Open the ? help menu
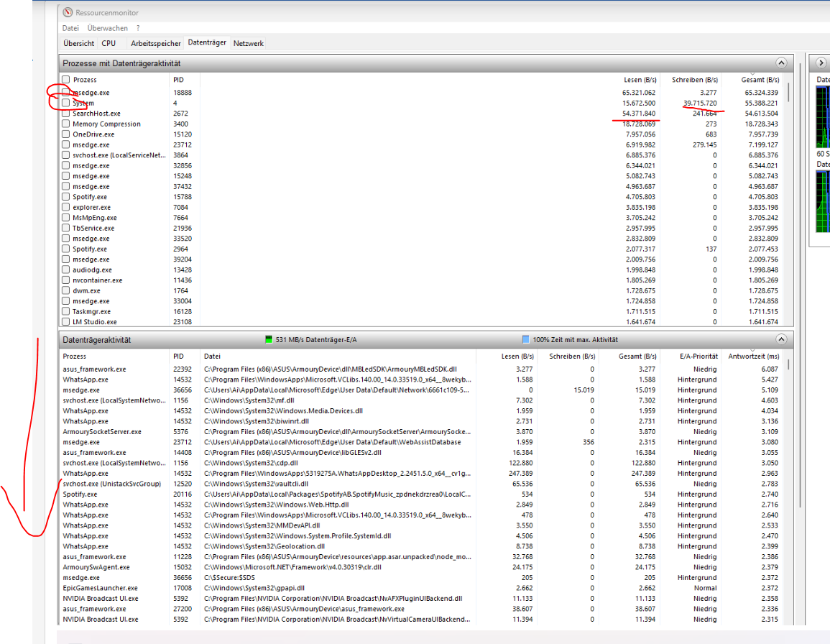Viewport: 830px width, 644px height. 138,28
